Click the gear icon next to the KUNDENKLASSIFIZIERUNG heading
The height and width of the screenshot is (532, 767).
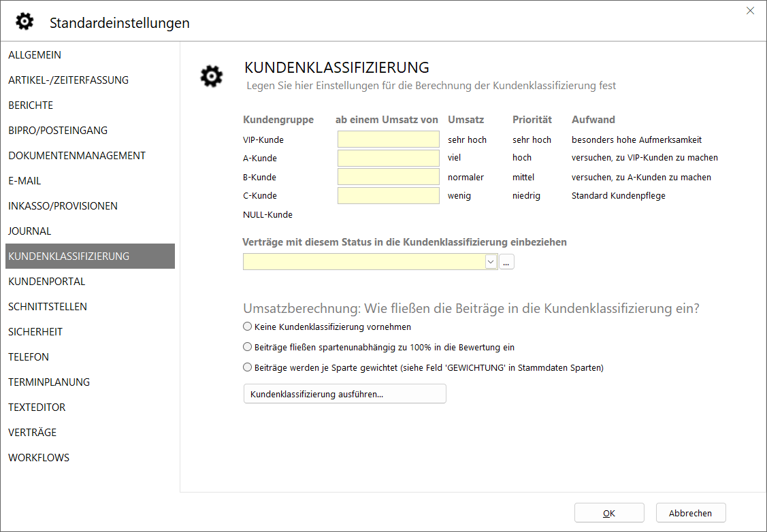pos(211,76)
